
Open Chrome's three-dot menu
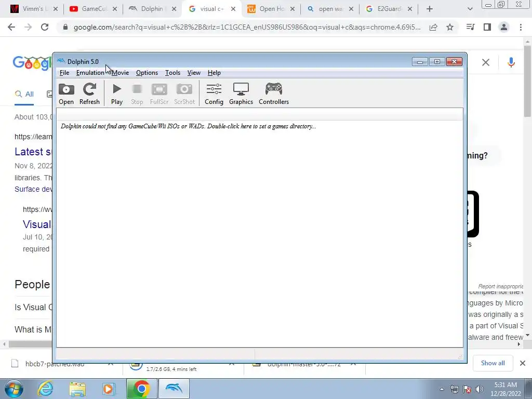coord(521,27)
